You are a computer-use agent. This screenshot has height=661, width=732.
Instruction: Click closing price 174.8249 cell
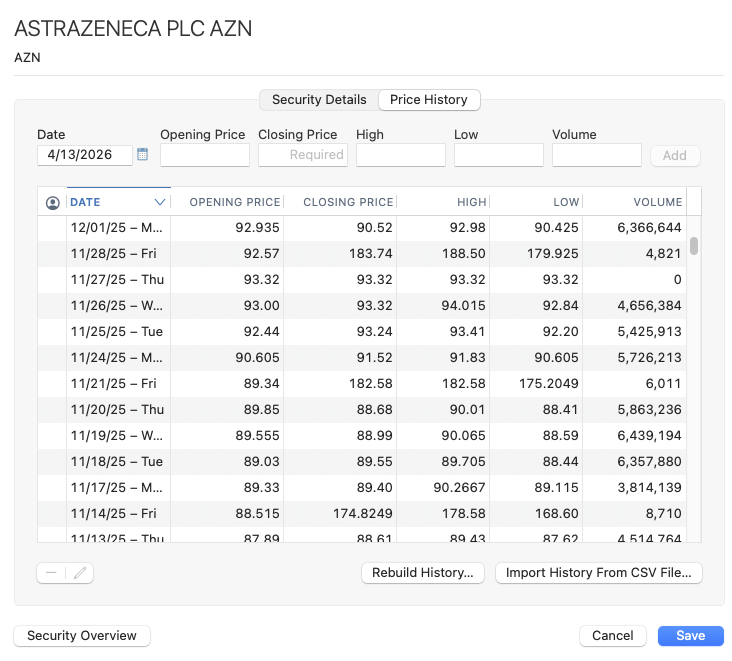[x=363, y=513]
